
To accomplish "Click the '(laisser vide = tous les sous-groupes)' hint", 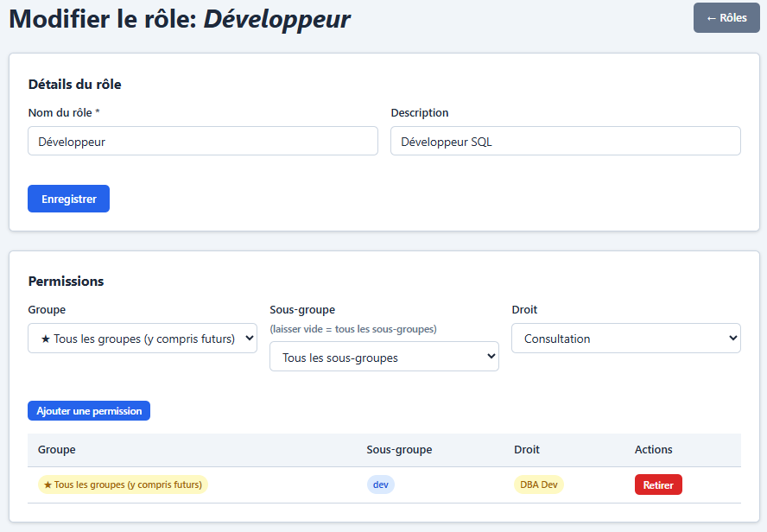I will coord(353,329).
